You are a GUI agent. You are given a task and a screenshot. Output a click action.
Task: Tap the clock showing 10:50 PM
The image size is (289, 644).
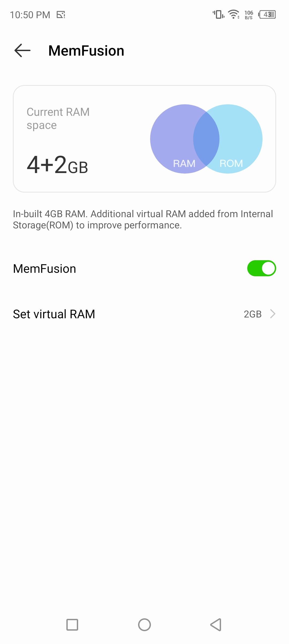coord(30,15)
